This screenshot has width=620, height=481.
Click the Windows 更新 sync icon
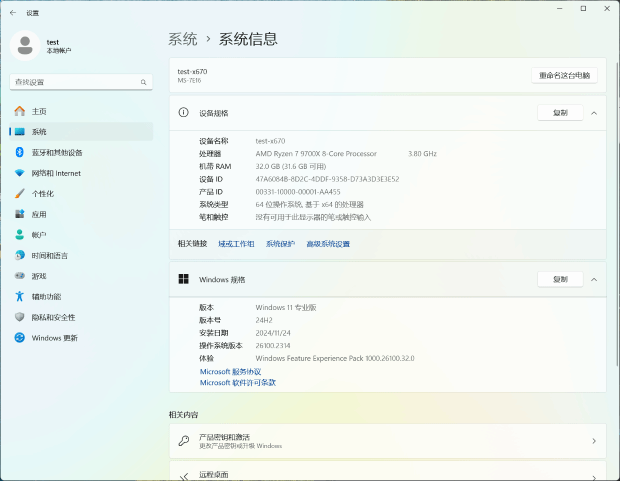pos(19,337)
